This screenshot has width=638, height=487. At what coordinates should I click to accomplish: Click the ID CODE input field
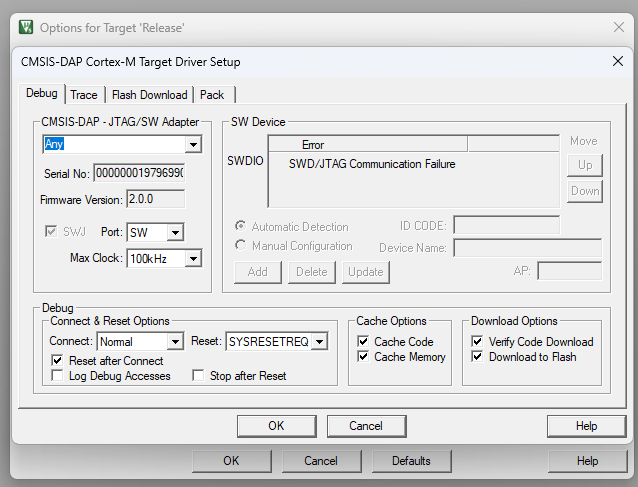507,225
